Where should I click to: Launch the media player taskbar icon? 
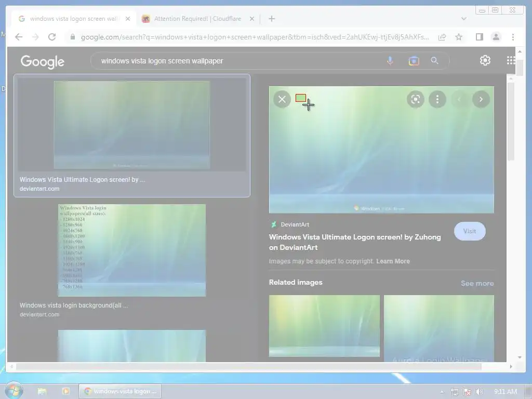click(x=66, y=391)
